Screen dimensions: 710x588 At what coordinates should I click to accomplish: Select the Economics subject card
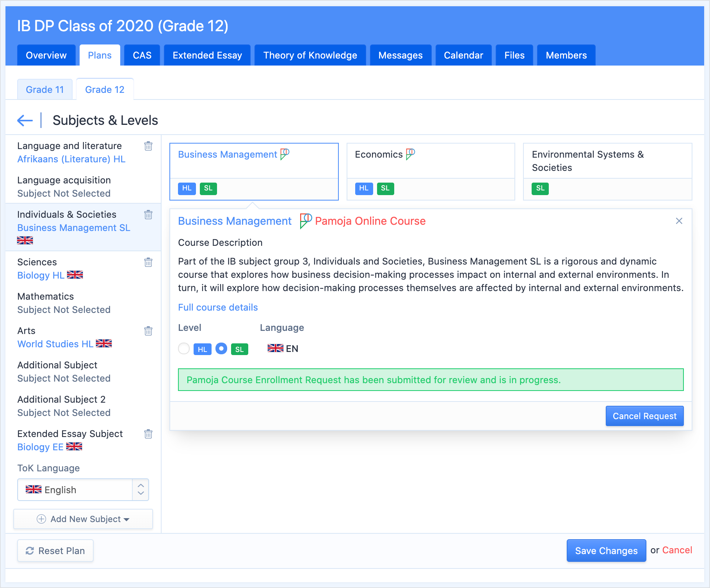tap(431, 161)
